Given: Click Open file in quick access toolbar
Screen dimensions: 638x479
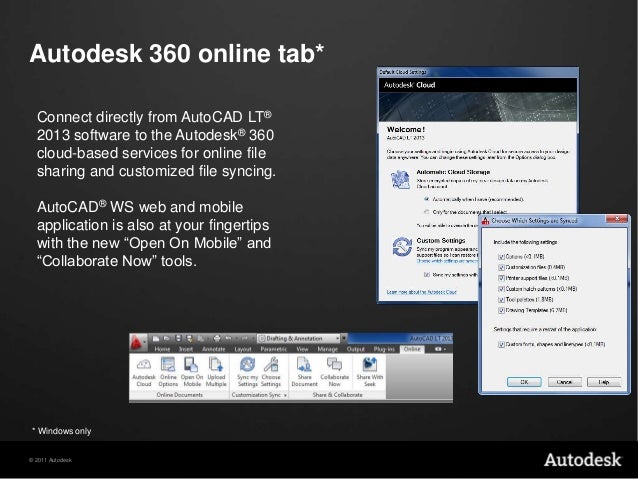Looking at the screenshot, I should (166, 338).
